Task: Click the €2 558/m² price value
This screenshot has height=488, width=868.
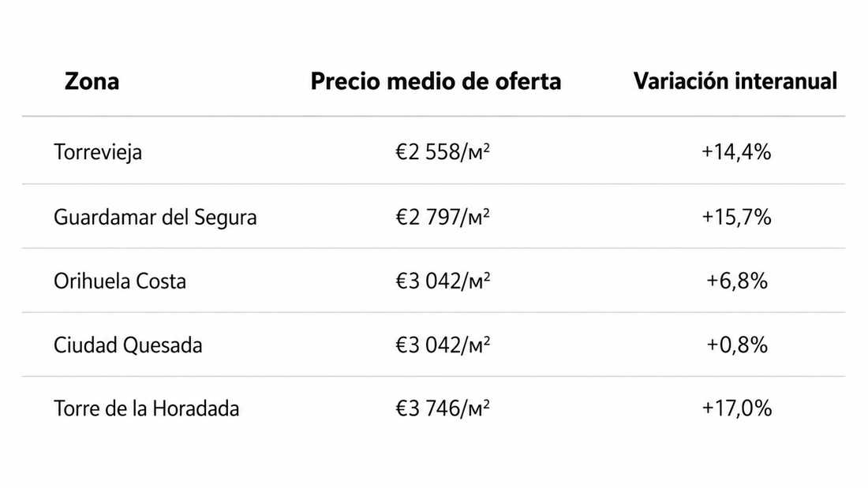Action: [x=443, y=151]
